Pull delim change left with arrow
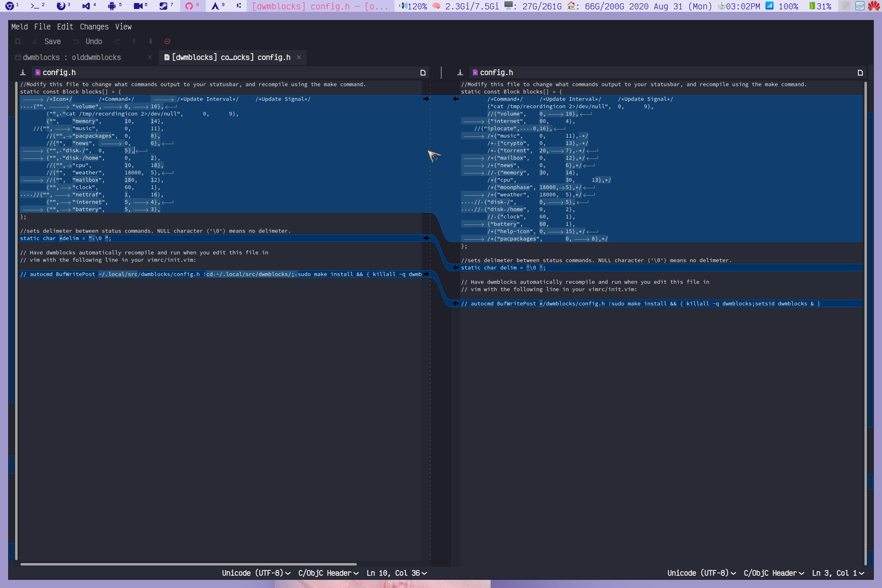The width and height of the screenshot is (882, 588). pos(456,267)
